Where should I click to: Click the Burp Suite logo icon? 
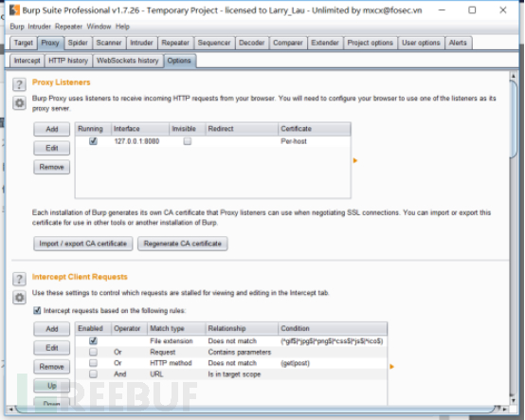pos(14,10)
